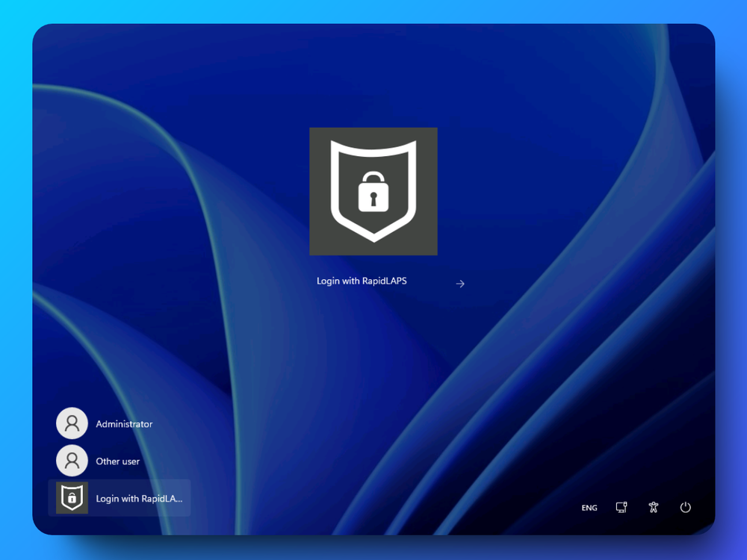Select Login with RapidLAPS from the user list
Image resolution: width=747 pixels, height=560 pixels.
pyautogui.click(x=120, y=498)
